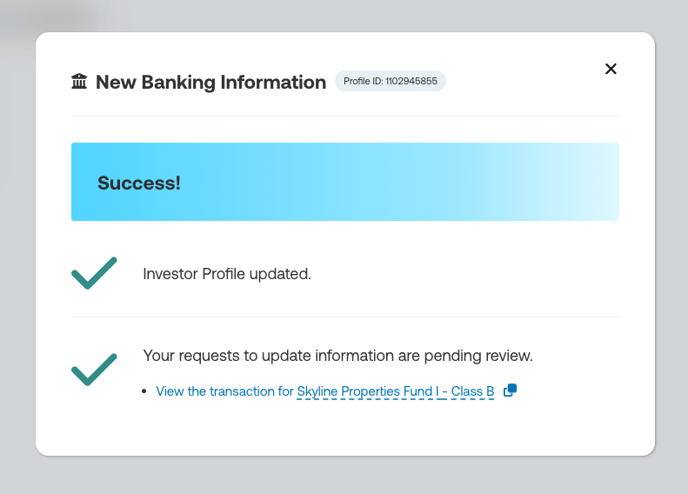Close the New Banking Information dialog
The width and height of the screenshot is (688, 494).
(x=610, y=69)
